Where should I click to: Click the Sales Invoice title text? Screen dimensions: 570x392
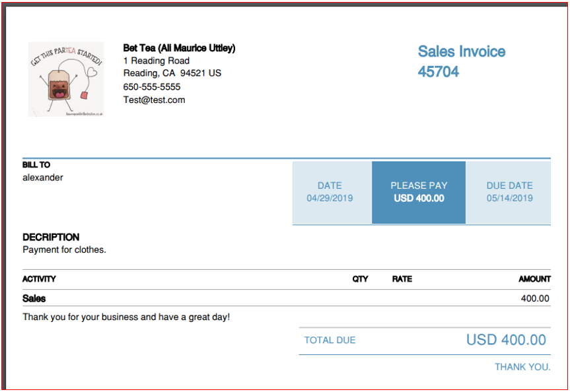pos(462,51)
